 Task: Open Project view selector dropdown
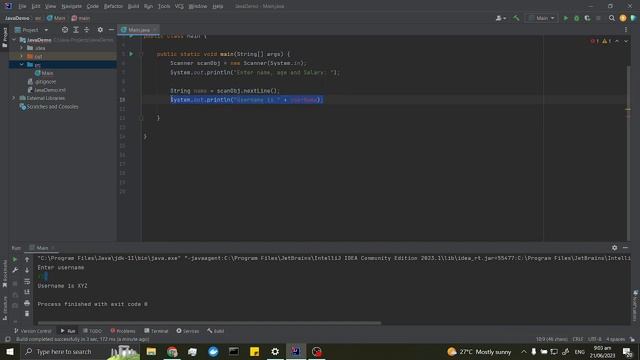[x=31, y=30]
